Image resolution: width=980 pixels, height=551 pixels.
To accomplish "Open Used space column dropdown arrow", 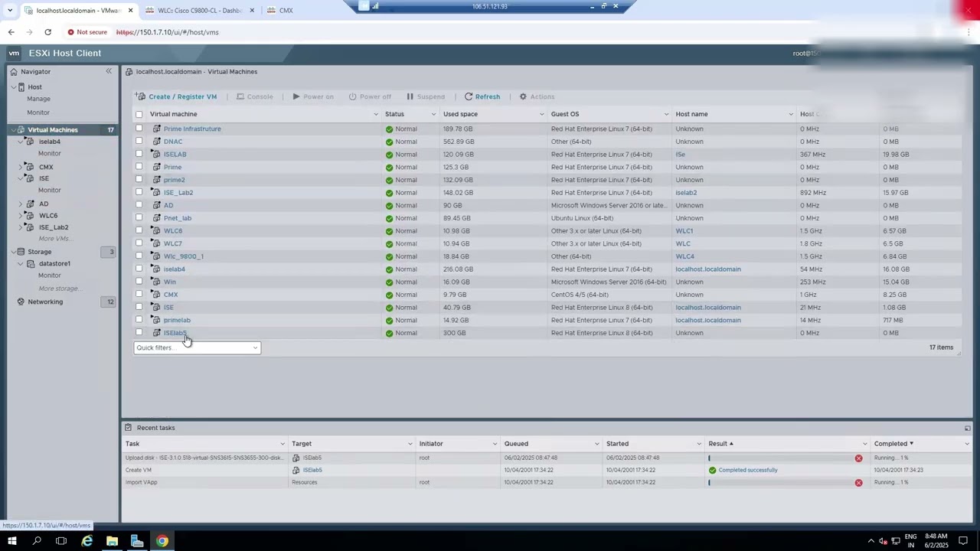I will coord(541,114).
